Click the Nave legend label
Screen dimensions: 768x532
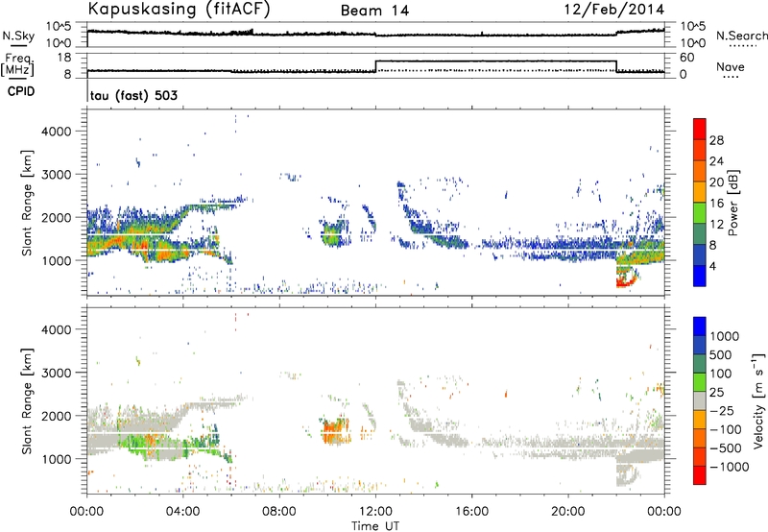[x=731, y=66]
